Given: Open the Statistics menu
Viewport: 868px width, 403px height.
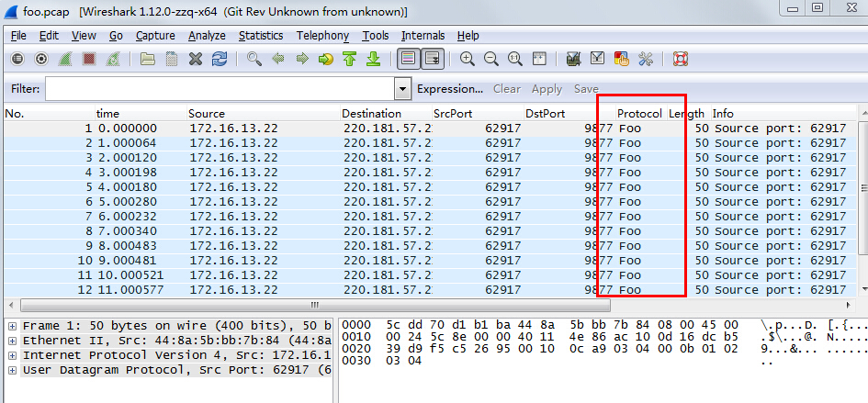Looking at the screenshot, I should click(x=261, y=36).
